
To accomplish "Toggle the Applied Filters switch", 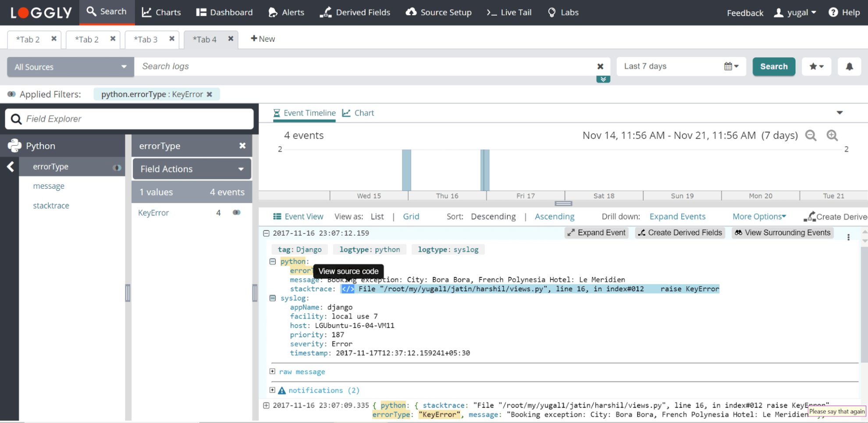I will [x=11, y=94].
